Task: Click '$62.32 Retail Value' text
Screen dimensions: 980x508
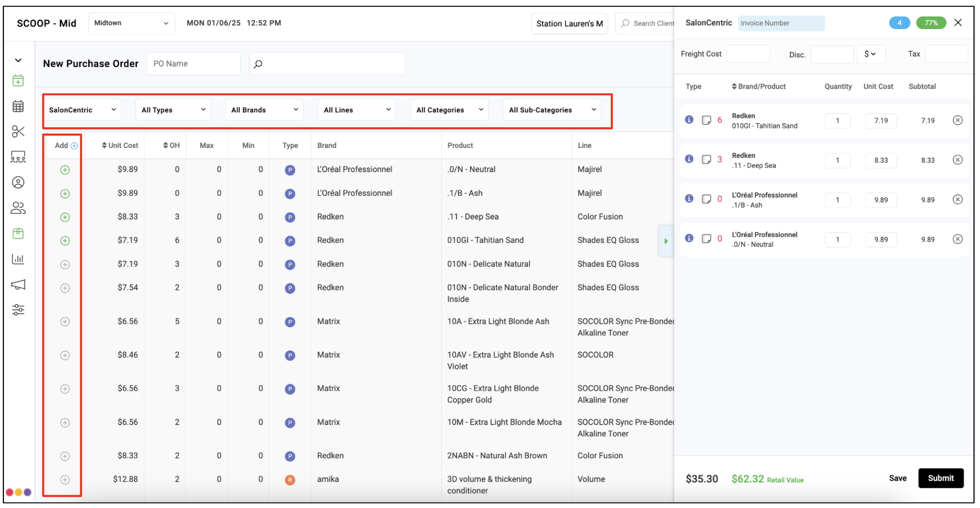Action: (769, 479)
